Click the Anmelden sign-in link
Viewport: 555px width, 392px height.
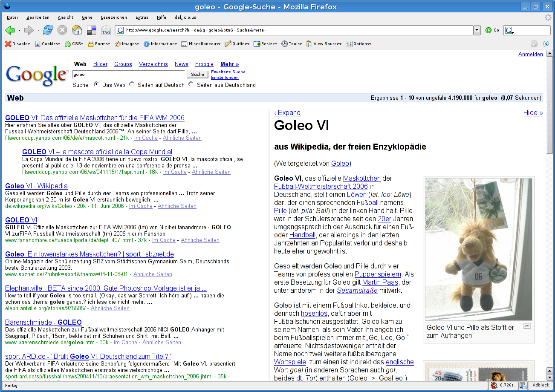pos(531,55)
